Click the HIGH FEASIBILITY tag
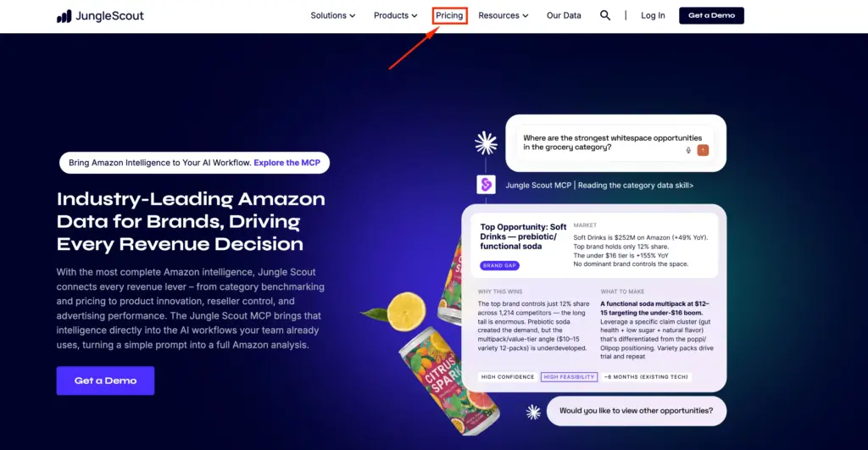Viewport: 868px width, 450px height. pyautogui.click(x=569, y=377)
